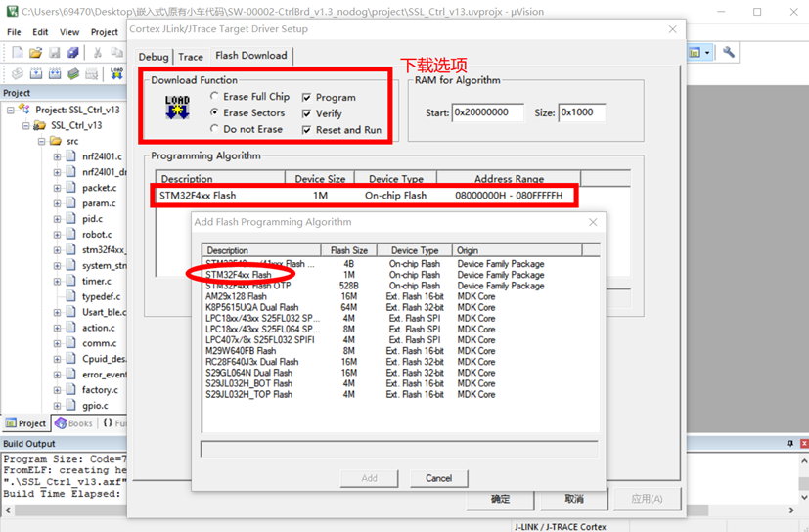Click the Translate toolbar icon

[17, 73]
